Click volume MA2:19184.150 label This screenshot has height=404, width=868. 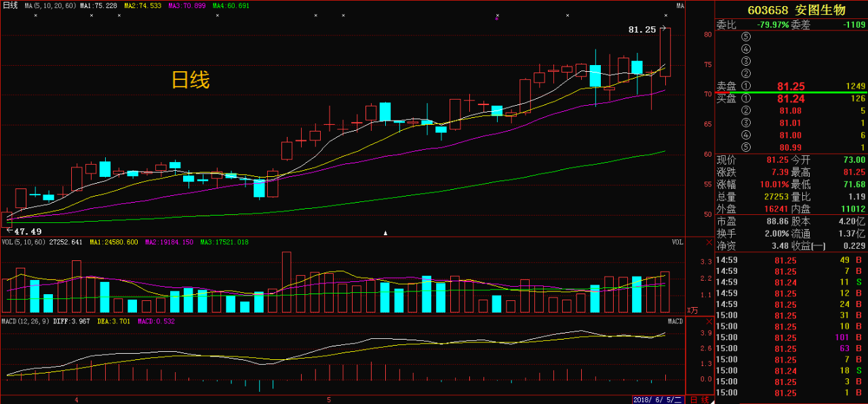pos(170,242)
